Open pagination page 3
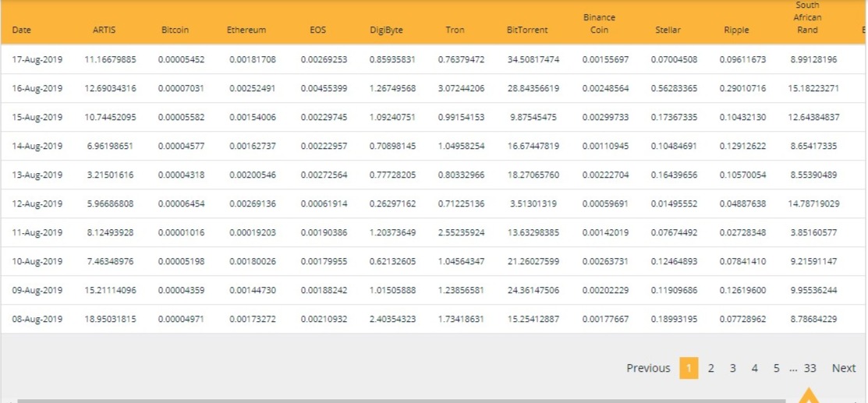Viewport: 868px width, 403px height. (x=732, y=368)
